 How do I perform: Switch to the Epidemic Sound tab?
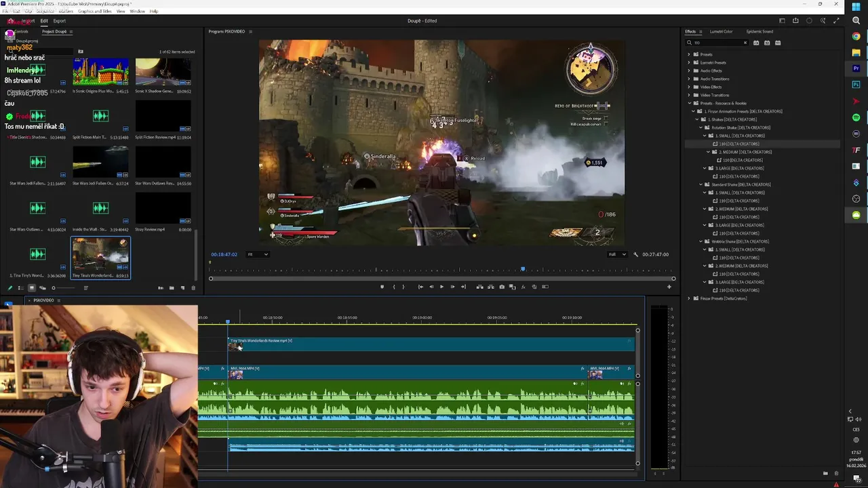tap(759, 31)
